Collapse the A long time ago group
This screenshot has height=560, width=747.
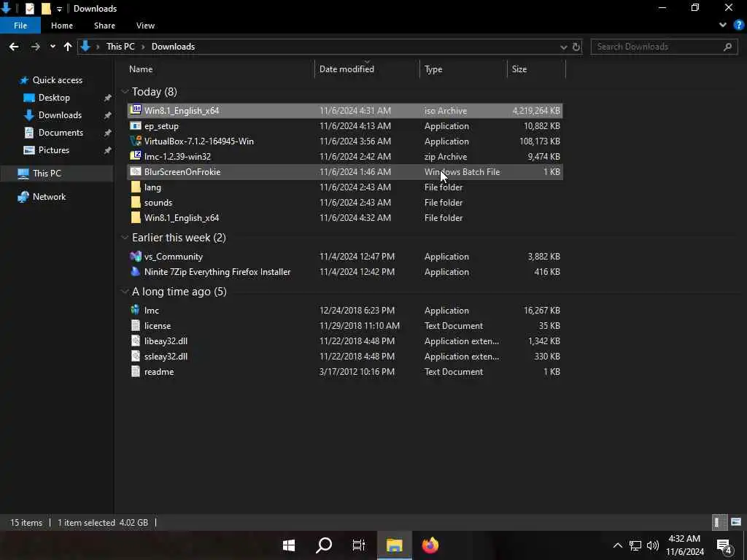[x=125, y=292]
